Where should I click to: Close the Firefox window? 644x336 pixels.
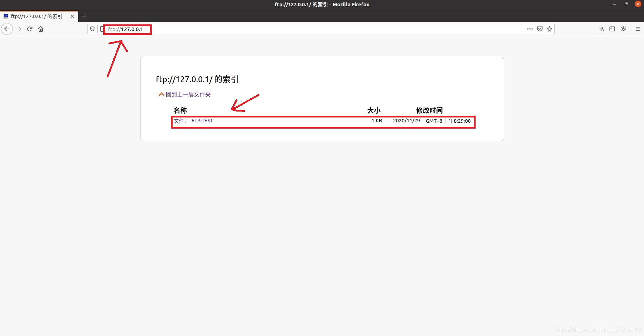[638, 4]
